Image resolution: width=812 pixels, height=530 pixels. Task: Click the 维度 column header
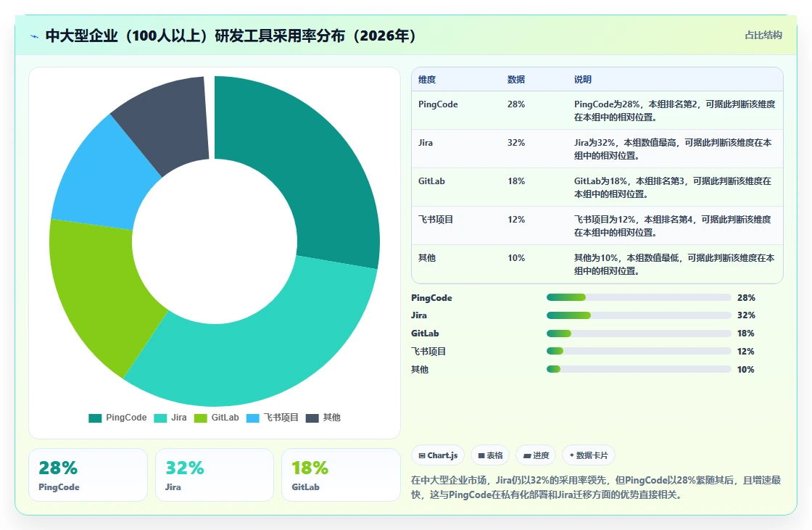[x=427, y=80]
